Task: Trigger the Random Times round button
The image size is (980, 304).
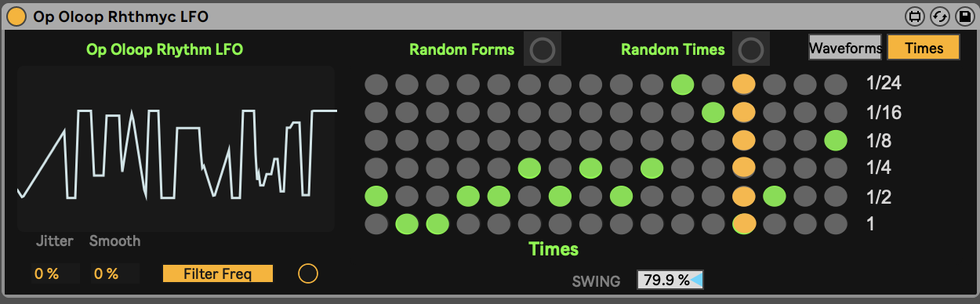Action: pyautogui.click(x=751, y=50)
